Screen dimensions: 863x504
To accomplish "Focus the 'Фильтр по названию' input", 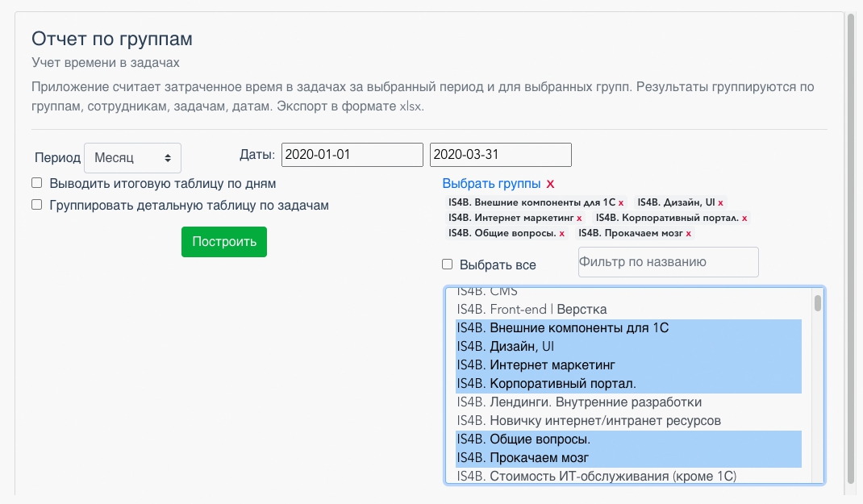I will 668,262.
